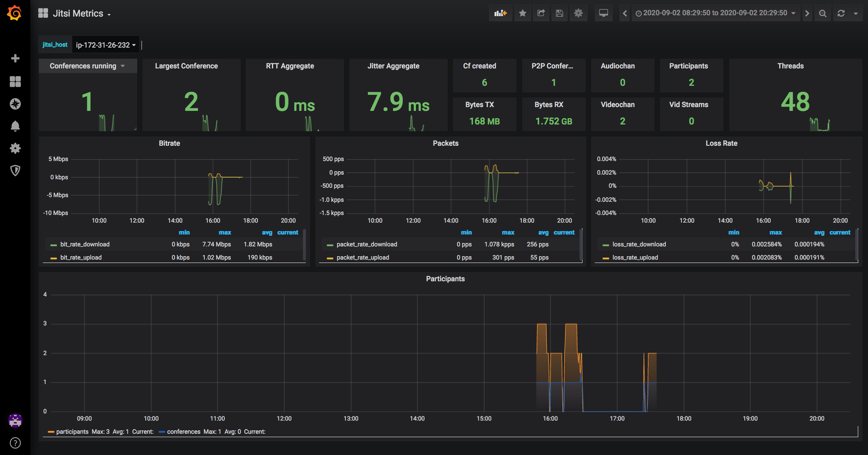Click the Add panel toolbar icon
The width and height of the screenshot is (868, 455).
[500, 13]
